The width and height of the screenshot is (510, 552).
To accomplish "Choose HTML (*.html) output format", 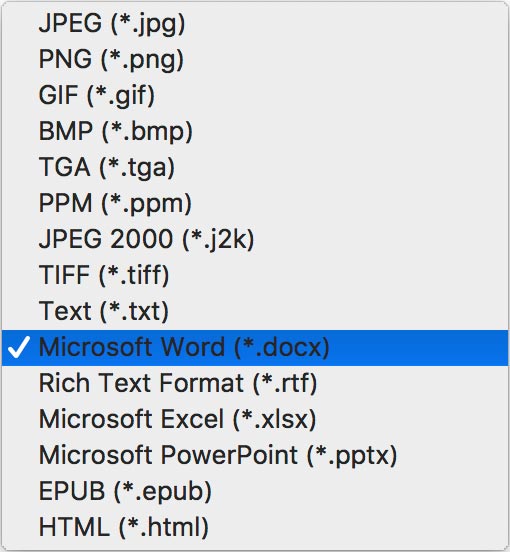I will [x=255, y=528].
